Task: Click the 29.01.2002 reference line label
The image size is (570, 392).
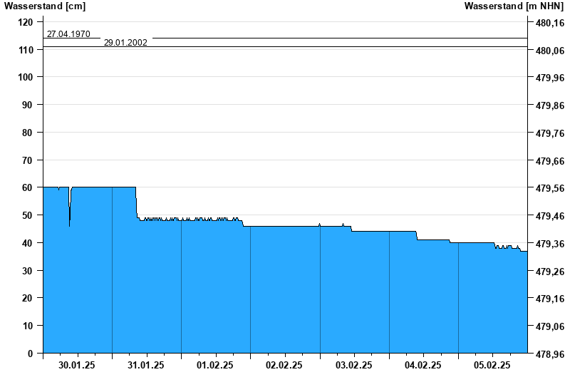Action: [x=125, y=43]
